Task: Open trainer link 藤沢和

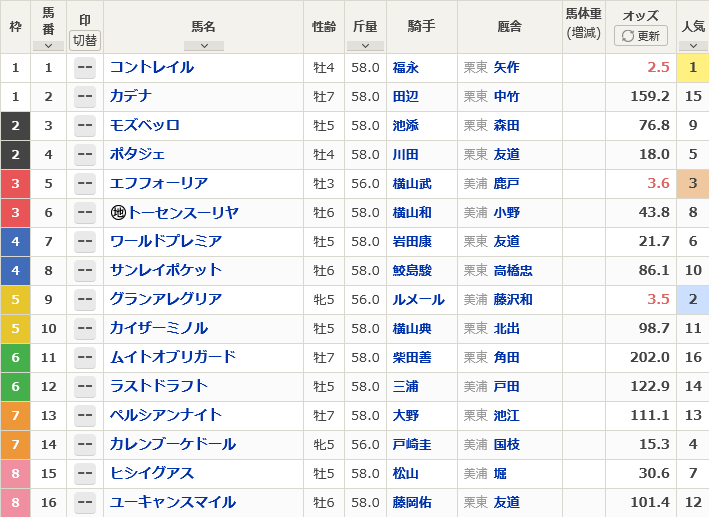Action: click(x=513, y=299)
